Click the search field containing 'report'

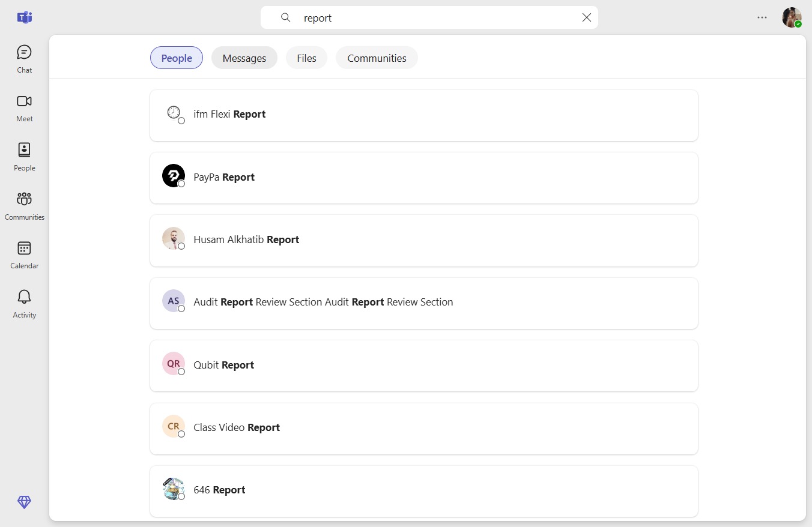click(x=429, y=17)
